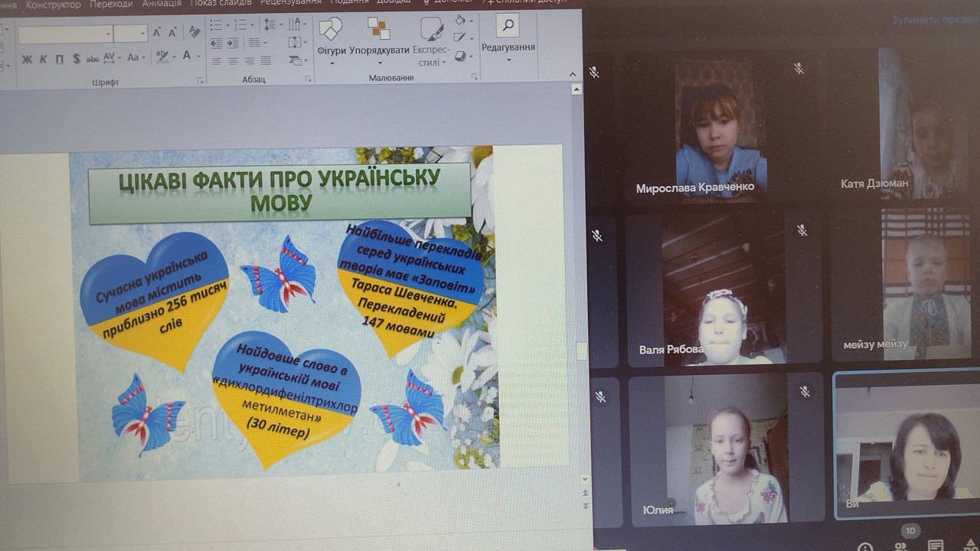980x551 pixels.
Task: Open Фігури shapes gallery
Action: point(332,42)
